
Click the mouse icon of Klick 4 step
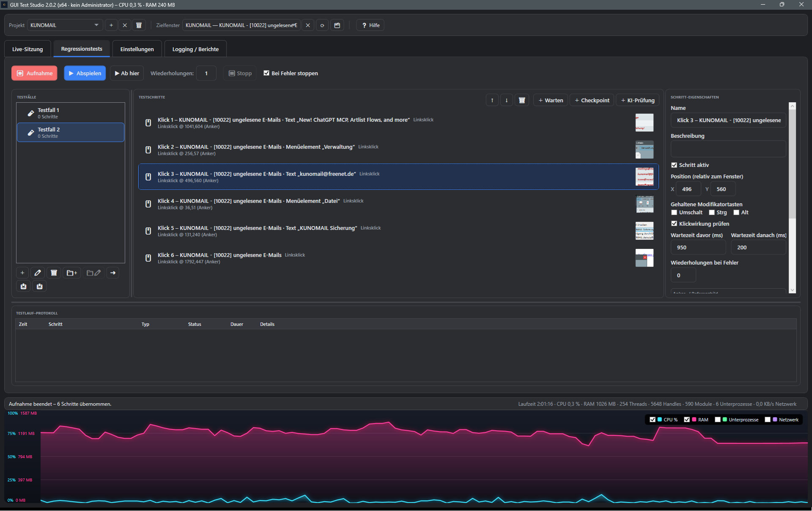[x=148, y=204]
